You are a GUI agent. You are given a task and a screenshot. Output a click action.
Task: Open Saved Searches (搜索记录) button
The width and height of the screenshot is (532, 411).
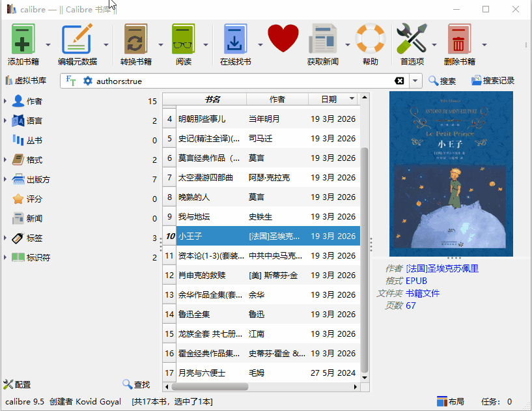[x=493, y=81]
